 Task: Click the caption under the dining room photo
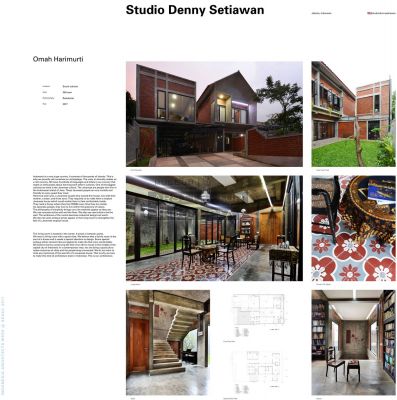tap(135, 284)
